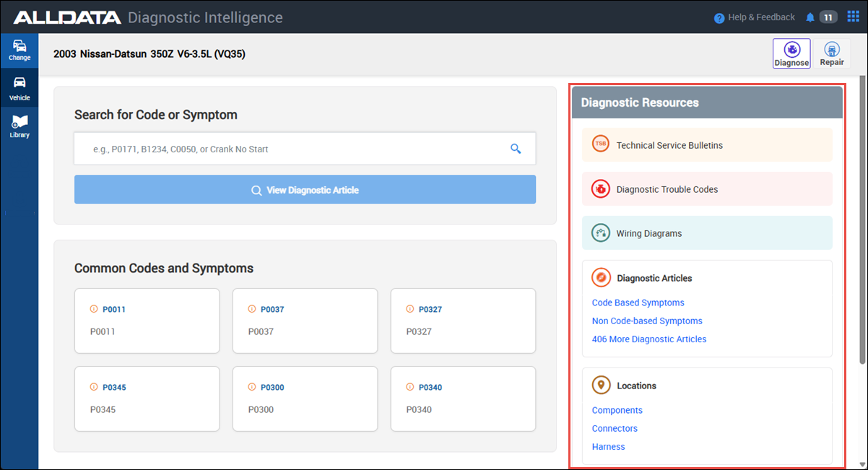Select the P0340 common code link
868x470 pixels.
[x=430, y=387]
